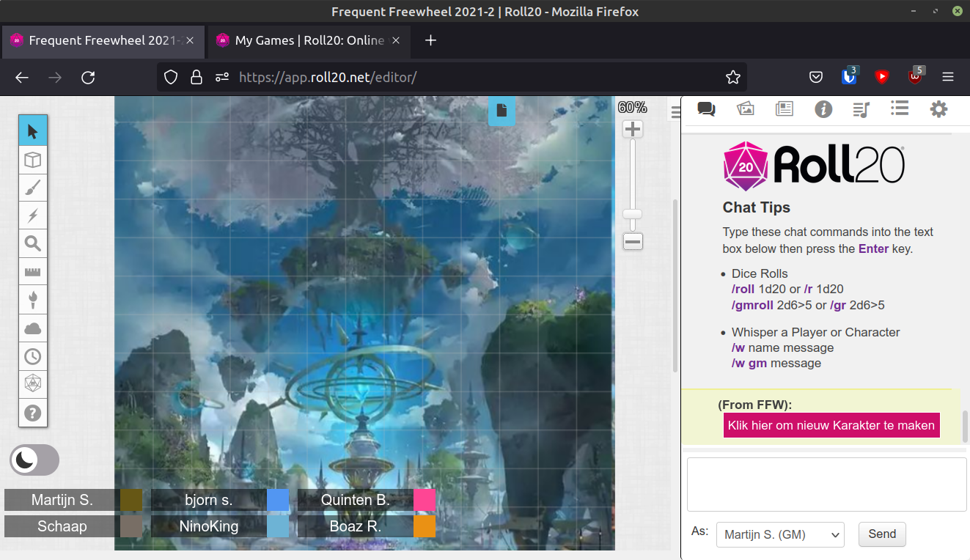Open the Art Library tab icon
Screen dimensions: 970x560
pos(745,108)
